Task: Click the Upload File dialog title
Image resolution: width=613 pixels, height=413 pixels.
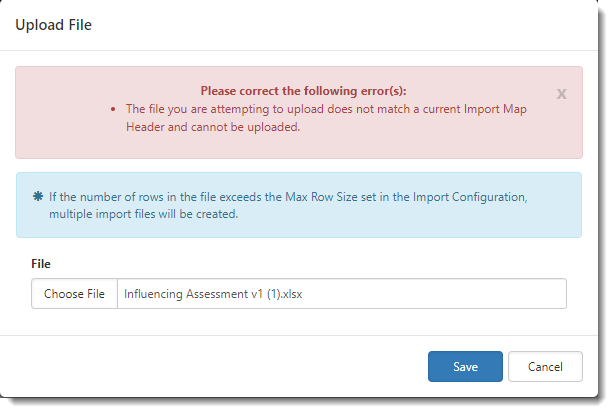Action: [x=53, y=25]
